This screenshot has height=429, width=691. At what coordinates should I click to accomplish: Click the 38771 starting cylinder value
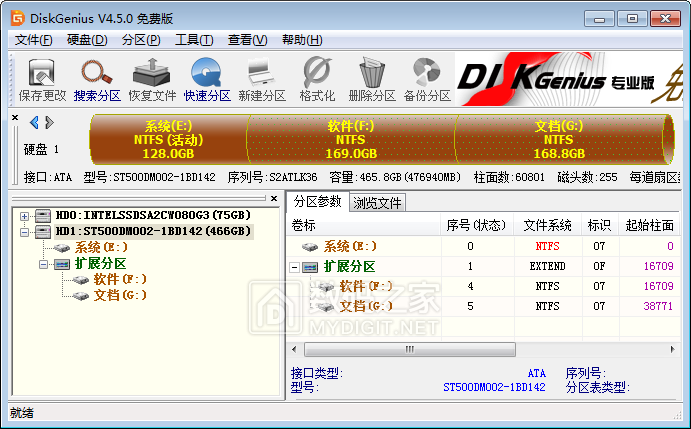tap(658, 306)
